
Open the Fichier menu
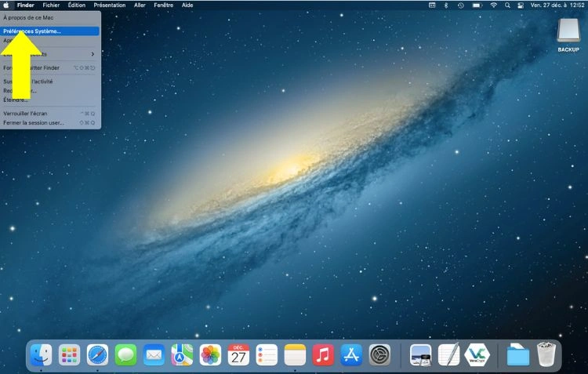pyautogui.click(x=51, y=5)
